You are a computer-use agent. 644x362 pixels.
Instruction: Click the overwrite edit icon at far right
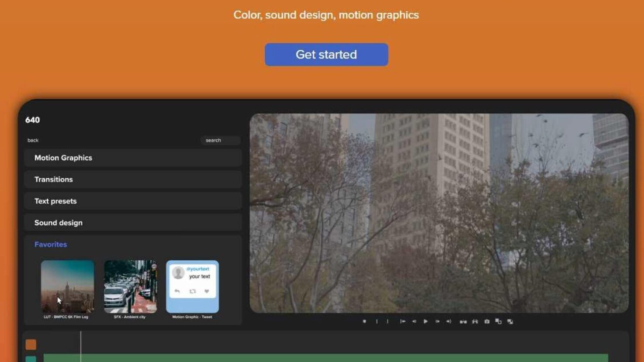pyautogui.click(x=510, y=321)
